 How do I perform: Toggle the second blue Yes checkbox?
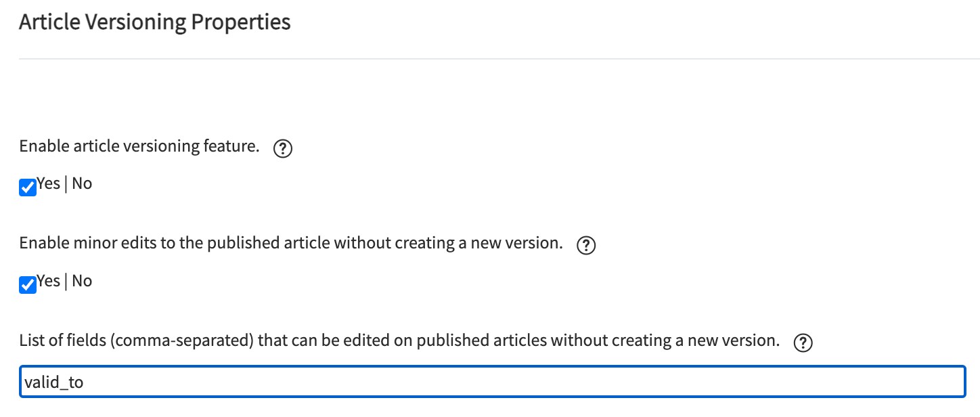28,285
